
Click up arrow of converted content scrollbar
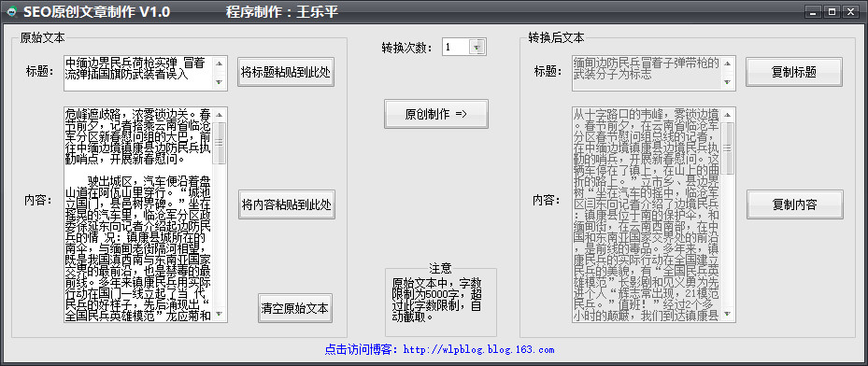pos(728,115)
